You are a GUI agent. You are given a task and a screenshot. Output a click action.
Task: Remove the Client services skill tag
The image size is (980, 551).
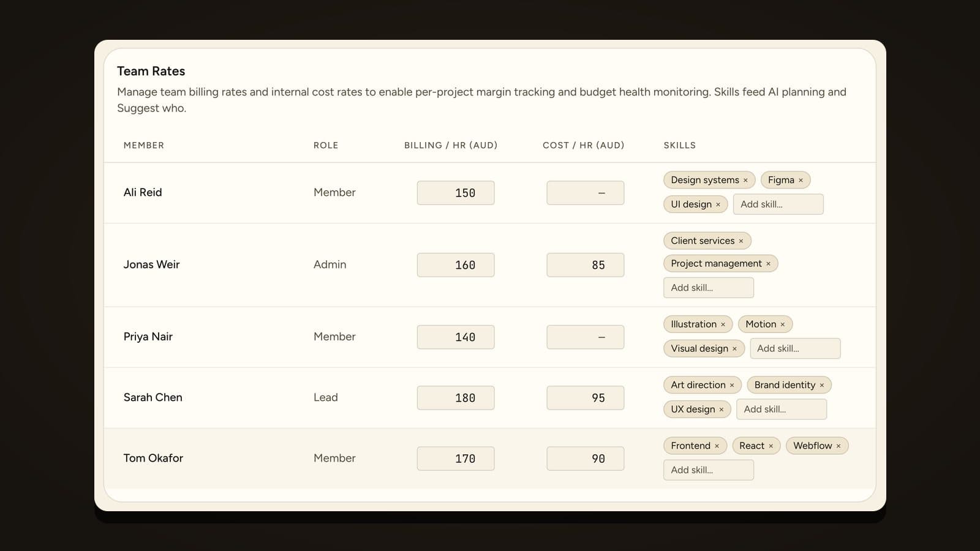tap(741, 241)
